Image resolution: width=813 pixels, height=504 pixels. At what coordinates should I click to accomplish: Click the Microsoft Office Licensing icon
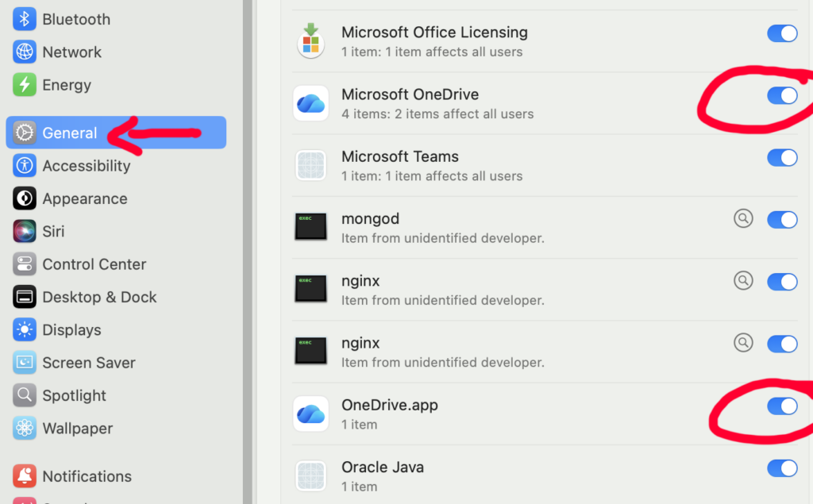point(311,41)
